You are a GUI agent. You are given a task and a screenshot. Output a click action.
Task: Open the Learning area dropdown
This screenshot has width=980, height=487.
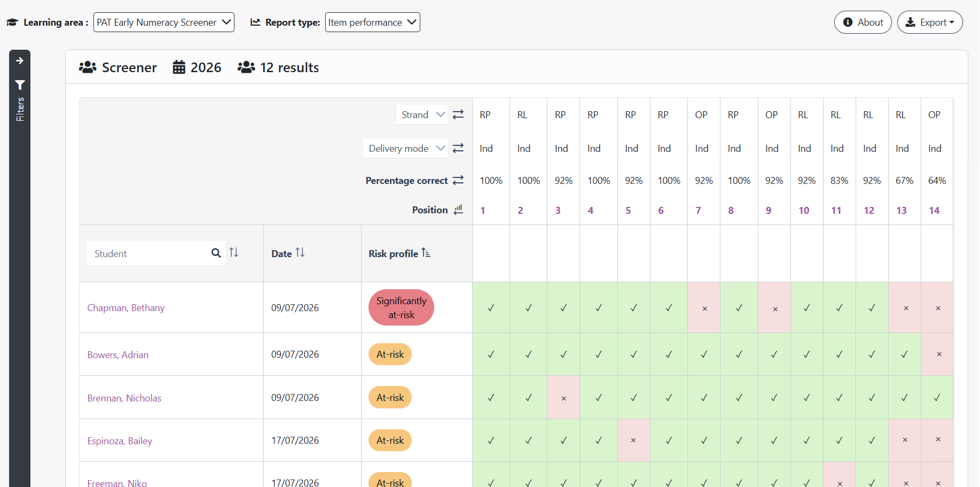pyautogui.click(x=164, y=22)
